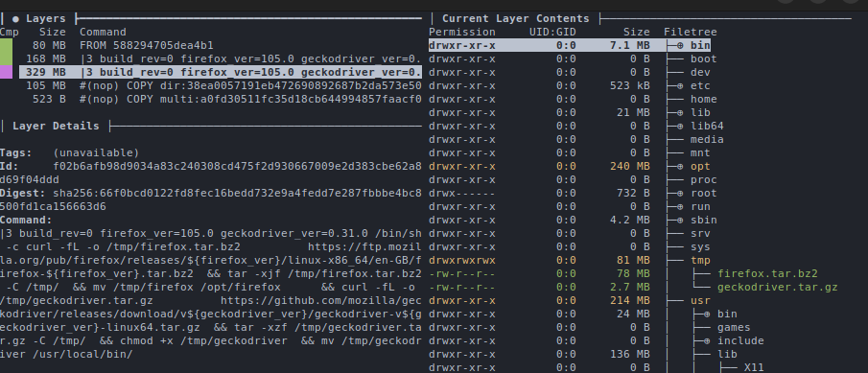Expand the include folder under usr
Screen dimensions: 868x373
[708, 341]
